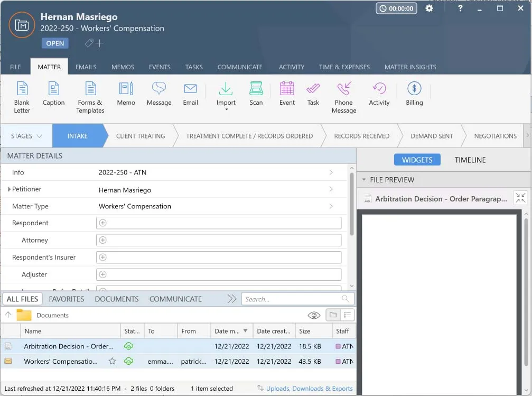This screenshot has width=532, height=396.
Task: Add a new Event
Action: [x=287, y=94]
